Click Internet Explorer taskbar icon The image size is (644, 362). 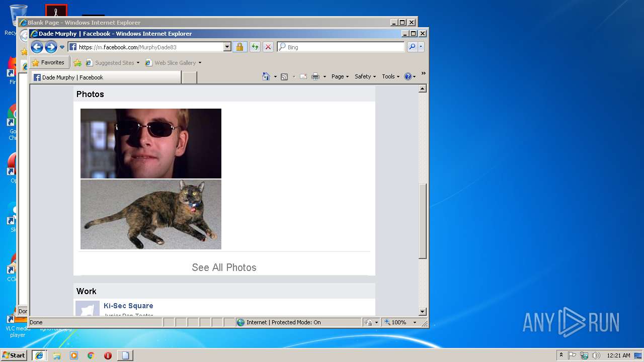tap(39, 355)
